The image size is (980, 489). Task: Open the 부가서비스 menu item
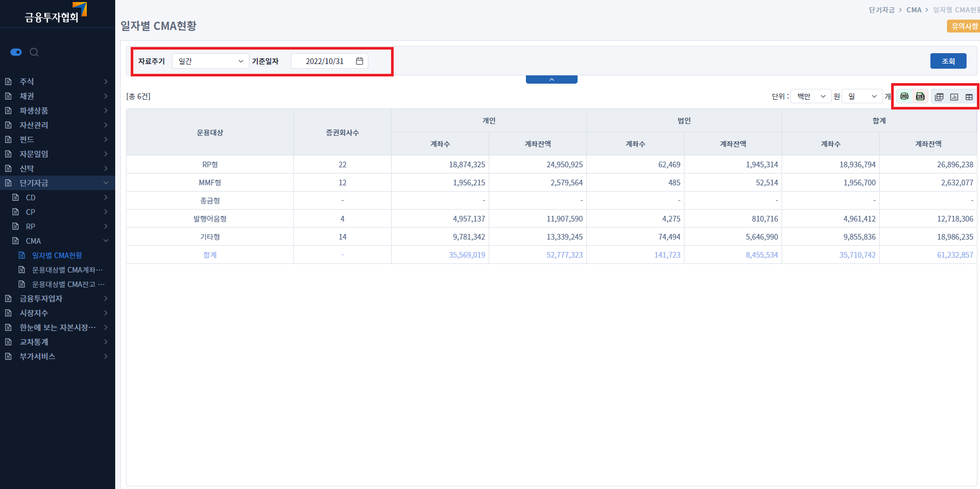pyautogui.click(x=57, y=356)
